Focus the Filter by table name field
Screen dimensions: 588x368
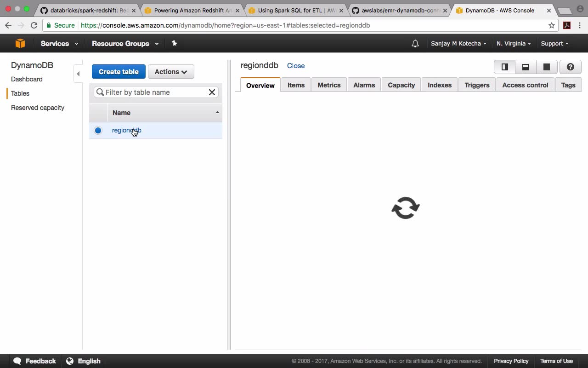[156, 92]
